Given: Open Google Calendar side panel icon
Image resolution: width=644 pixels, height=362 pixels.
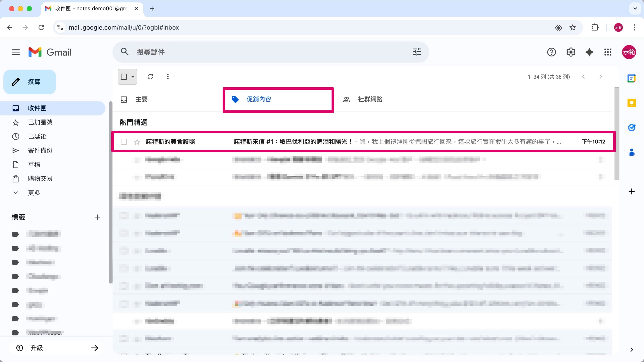Looking at the screenshot, I should (631, 78).
